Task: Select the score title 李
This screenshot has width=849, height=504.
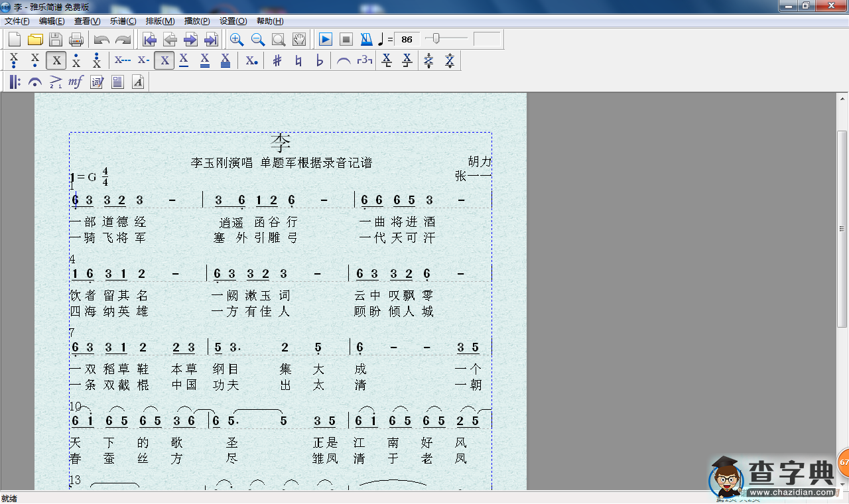Action: tap(281, 143)
